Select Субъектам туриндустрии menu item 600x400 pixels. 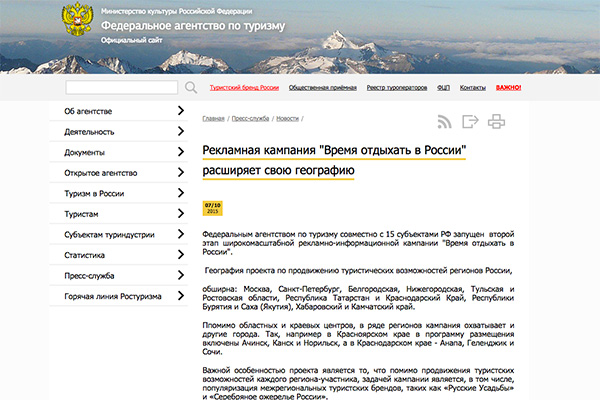pos(119,235)
